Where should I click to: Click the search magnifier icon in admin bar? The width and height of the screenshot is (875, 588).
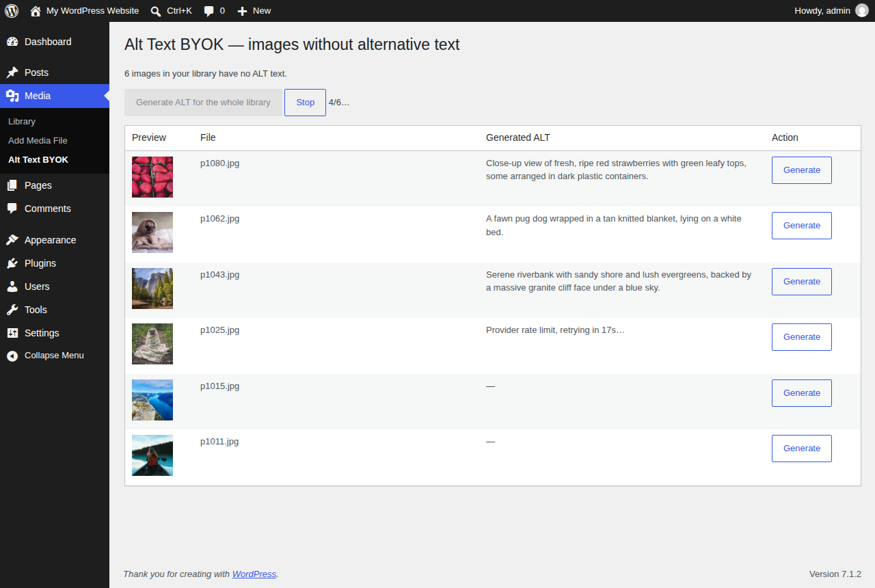tap(156, 11)
